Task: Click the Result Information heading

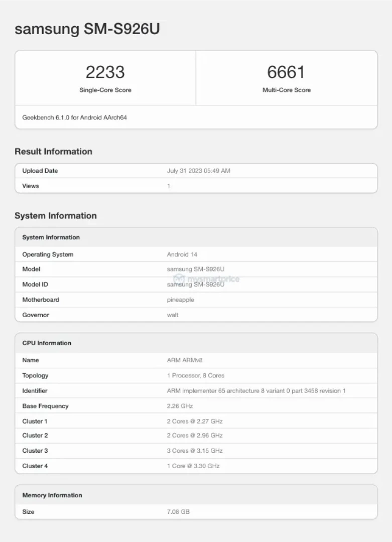Action: pyautogui.click(x=53, y=152)
